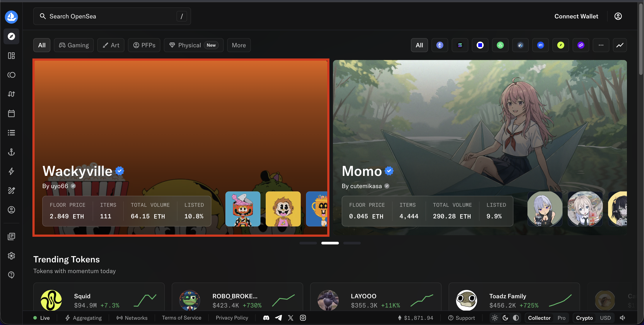The height and width of the screenshot is (325, 644).
Task: Open the Collections grid icon in sidebar
Action: click(x=11, y=55)
